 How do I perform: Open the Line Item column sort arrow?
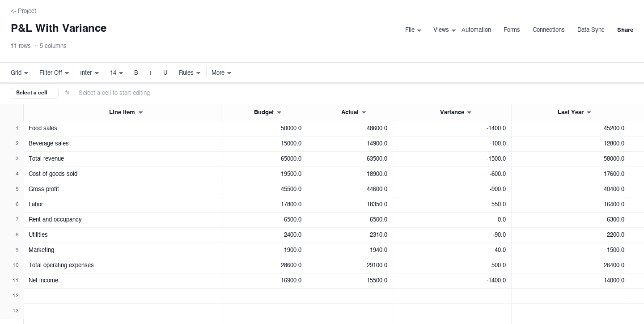click(x=140, y=113)
